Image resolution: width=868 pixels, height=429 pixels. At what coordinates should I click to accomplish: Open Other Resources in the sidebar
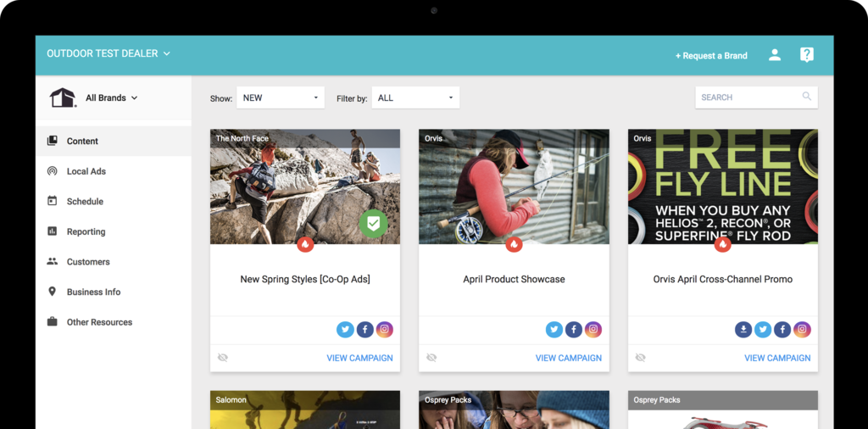(114, 322)
